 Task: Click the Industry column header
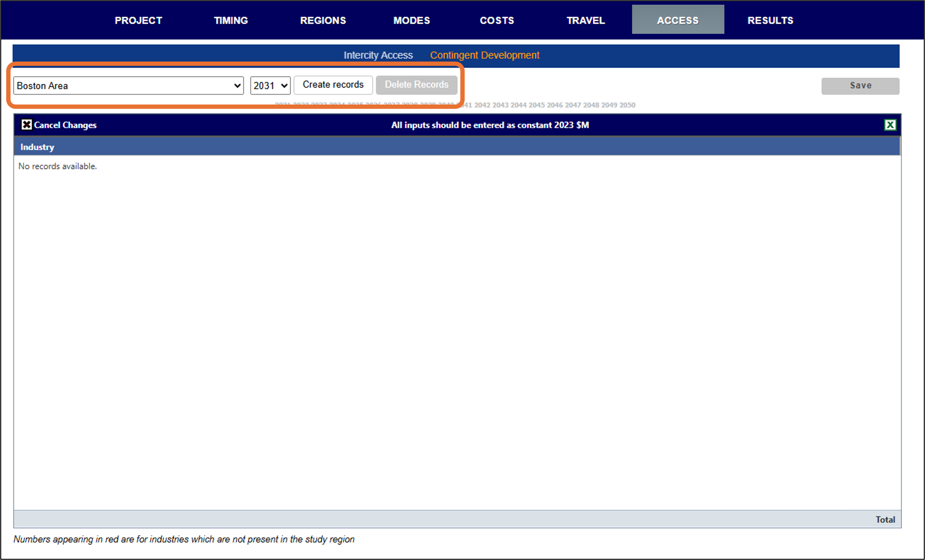pyautogui.click(x=37, y=147)
